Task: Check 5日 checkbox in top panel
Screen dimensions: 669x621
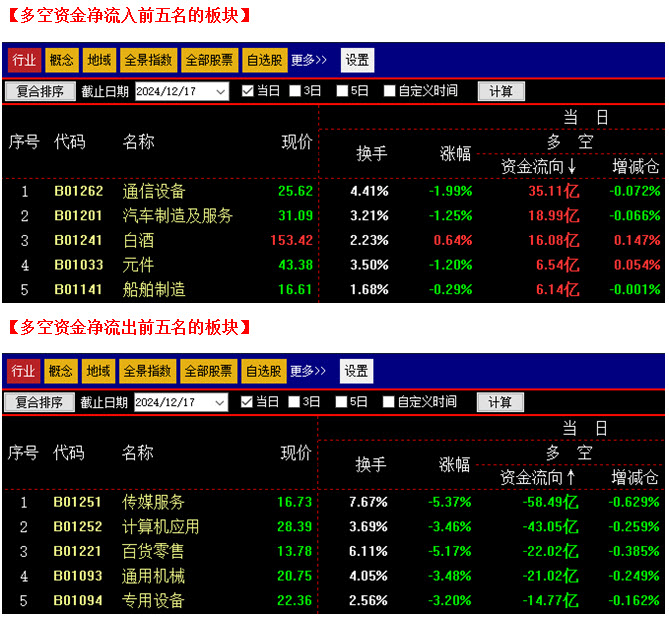Action: [342, 91]
